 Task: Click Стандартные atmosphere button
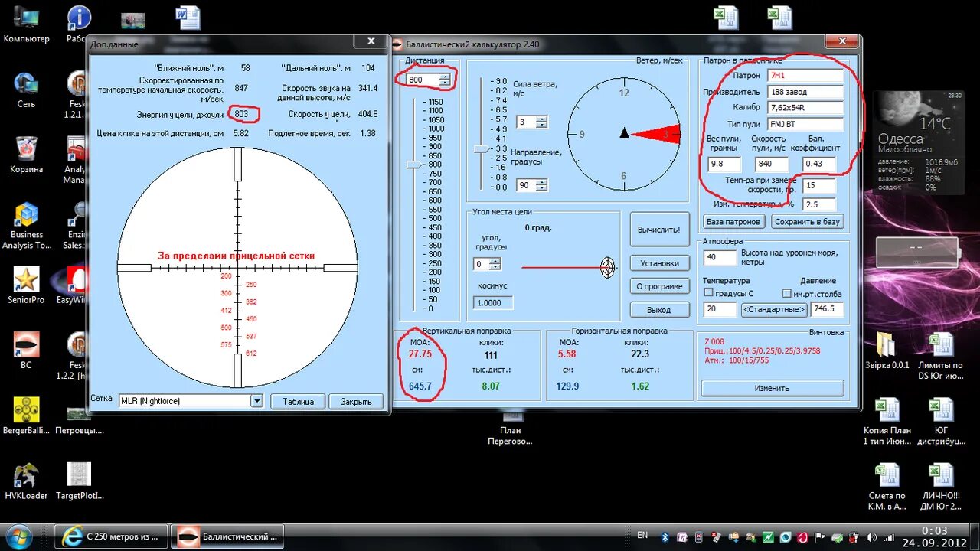[774, 309]
